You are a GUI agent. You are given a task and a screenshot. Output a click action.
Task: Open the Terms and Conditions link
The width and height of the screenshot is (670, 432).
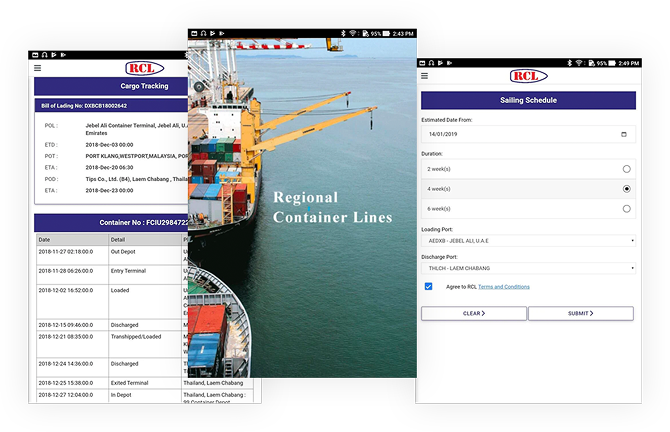(504, 287)
